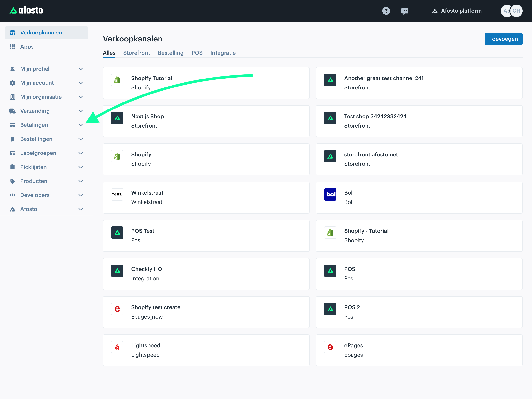
Task: Open Apps in the sidebar
Action: (x=46, y=47)
